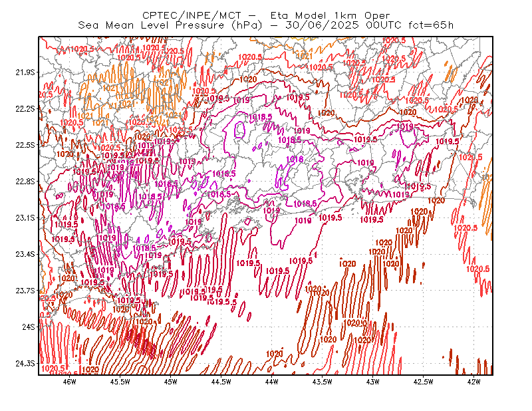
Task: Click the '43.5W' longitude label
Action: pos(322,382)
